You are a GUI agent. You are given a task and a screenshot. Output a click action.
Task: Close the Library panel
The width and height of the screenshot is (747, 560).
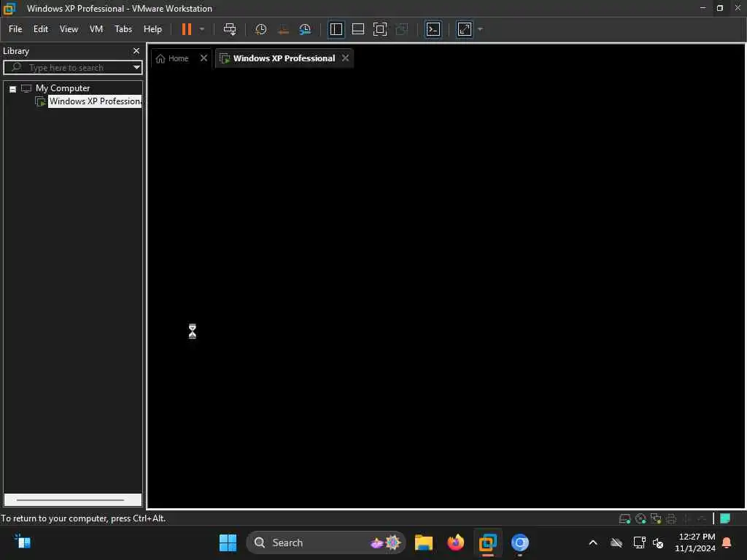[x=136, y=51]
